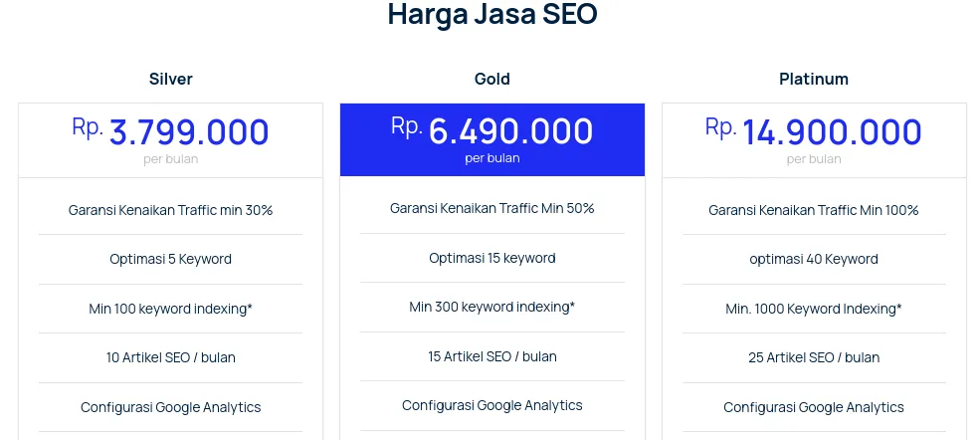Click 10 Artikel SEO / bulan
Screen dimensions: 980x440
170,357
